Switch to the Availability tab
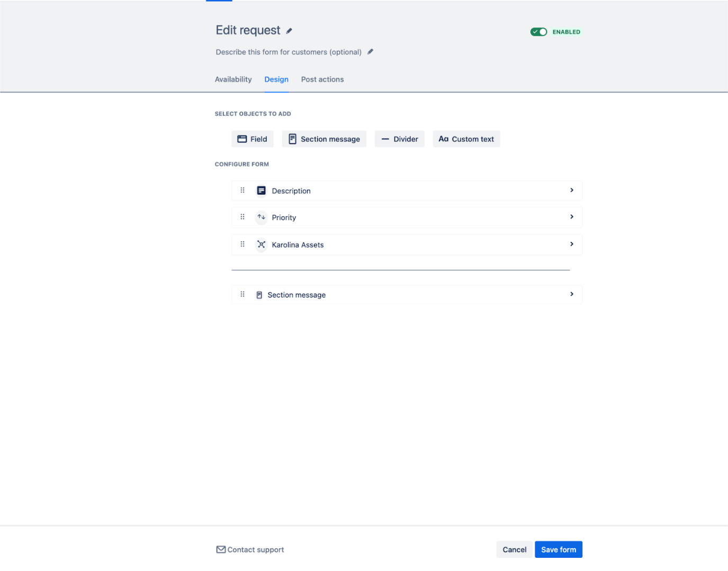This screenshot has height=571, width=728. click(233, 79)
